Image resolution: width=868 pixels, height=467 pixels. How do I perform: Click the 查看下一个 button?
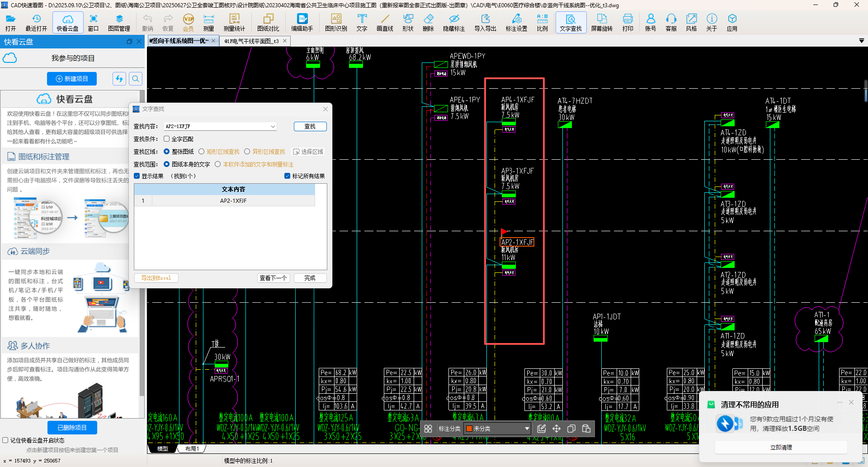click(x=273, y=278)
